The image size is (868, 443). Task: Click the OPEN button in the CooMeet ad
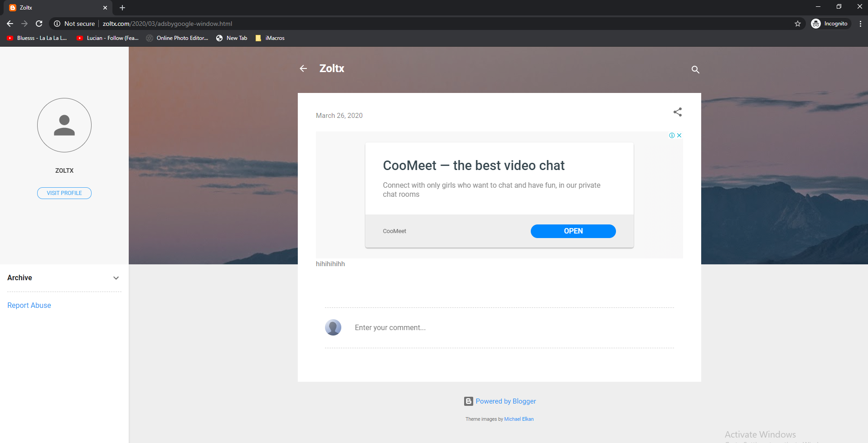coord(573,231)
